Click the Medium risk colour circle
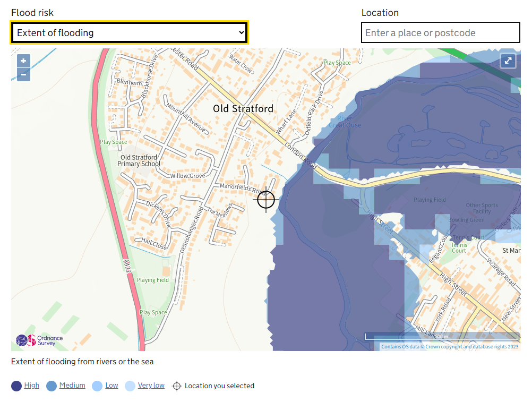Viewport: 532px width, 402px height. 52,386
